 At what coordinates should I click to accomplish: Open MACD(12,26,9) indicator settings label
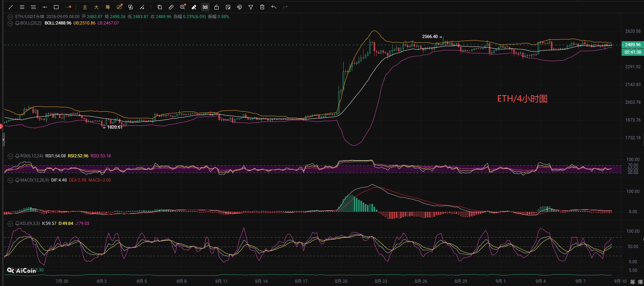coord(35,180)
